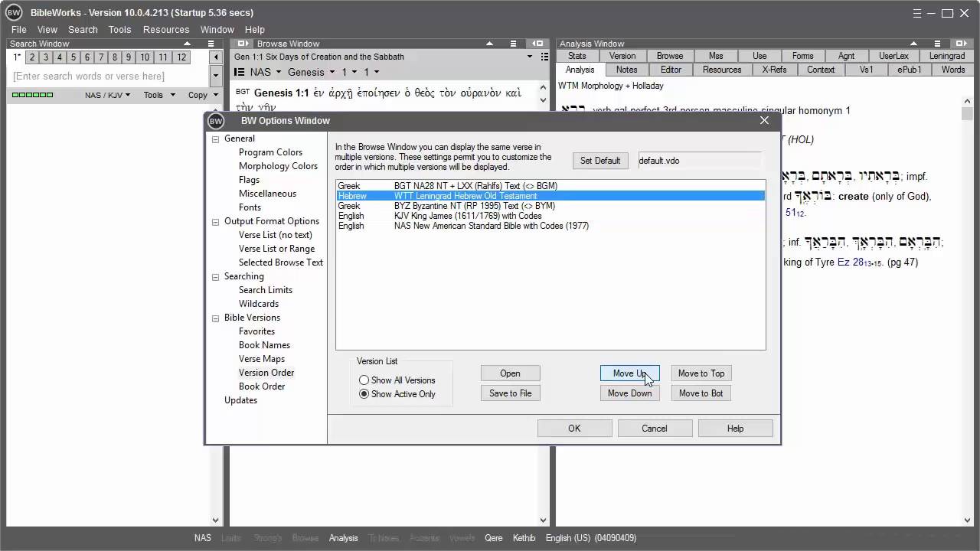Collapse the Output Format Options tree node

click(x=215, y=222)
